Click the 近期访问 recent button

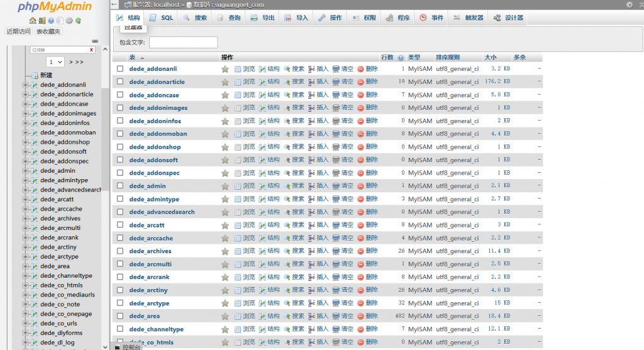click(x=18, y=31)
